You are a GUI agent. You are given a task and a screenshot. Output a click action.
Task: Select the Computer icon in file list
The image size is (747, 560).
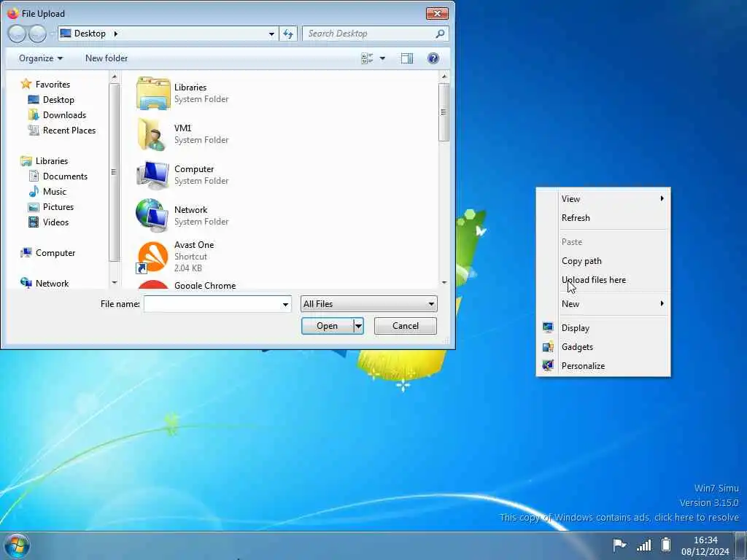[x=153, y=175]
